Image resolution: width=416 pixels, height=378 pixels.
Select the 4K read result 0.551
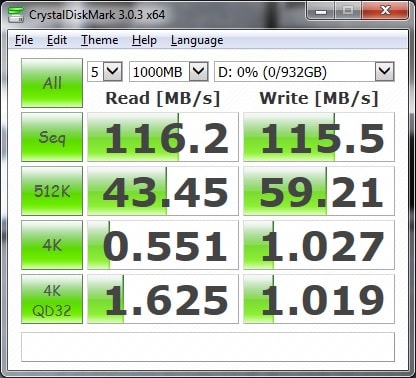click(163, 245)
